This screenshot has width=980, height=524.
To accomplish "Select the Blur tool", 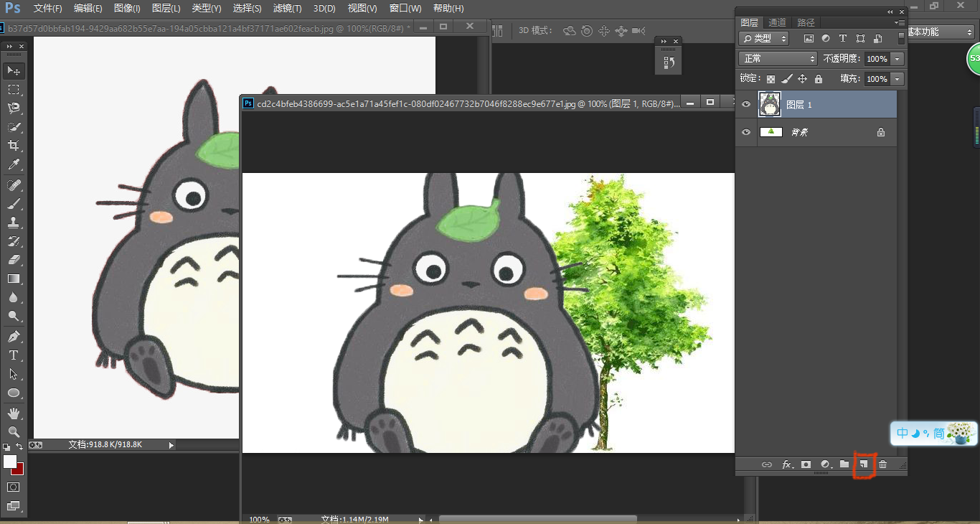I will [x=14, y=297].
